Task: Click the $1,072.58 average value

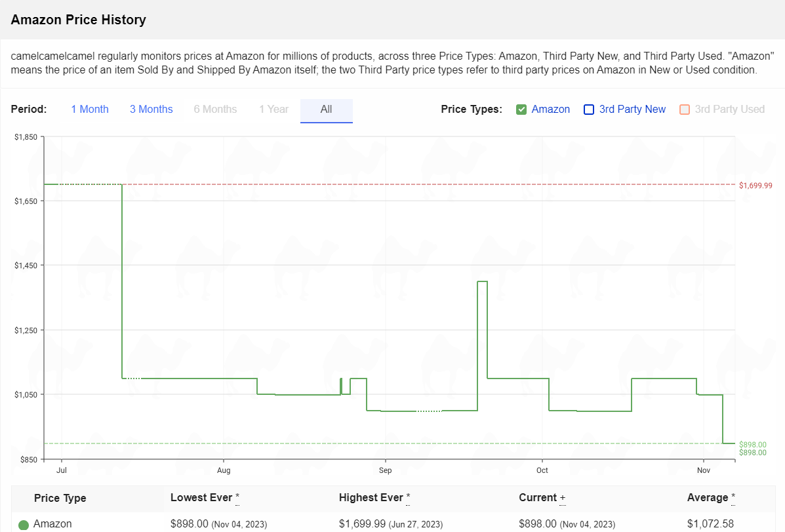Action: coord(710,524)
